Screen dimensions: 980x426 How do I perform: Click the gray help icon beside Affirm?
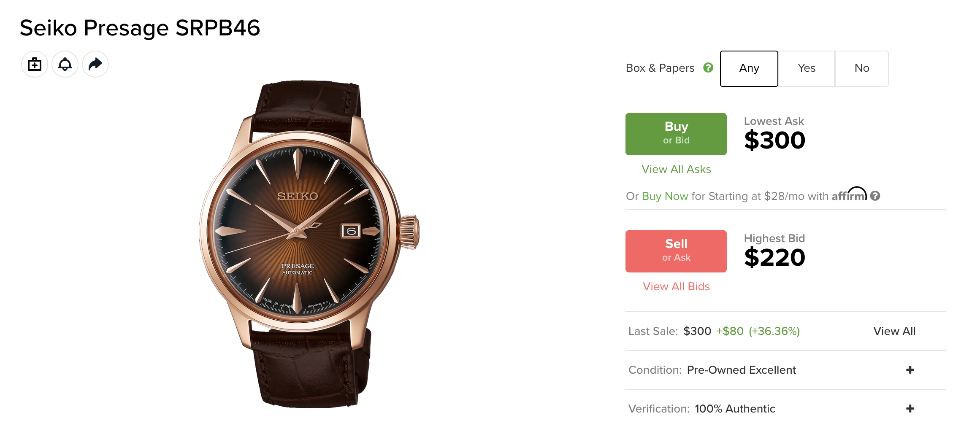pos(875,196)
